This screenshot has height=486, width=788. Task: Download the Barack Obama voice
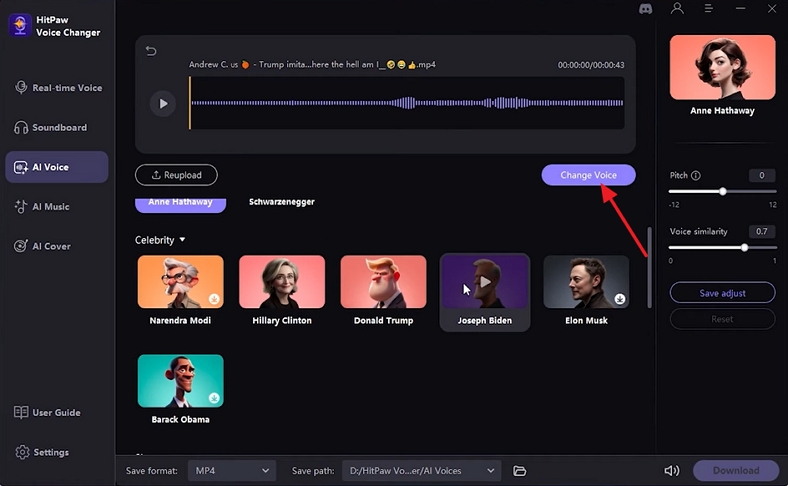[x=214, y=398]
